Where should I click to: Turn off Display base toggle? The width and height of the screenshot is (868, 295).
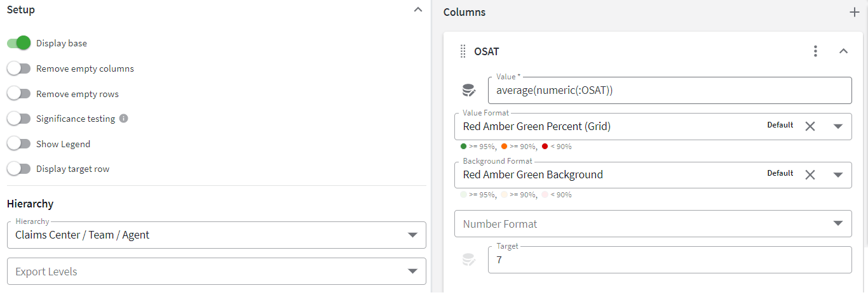[19, 43]
